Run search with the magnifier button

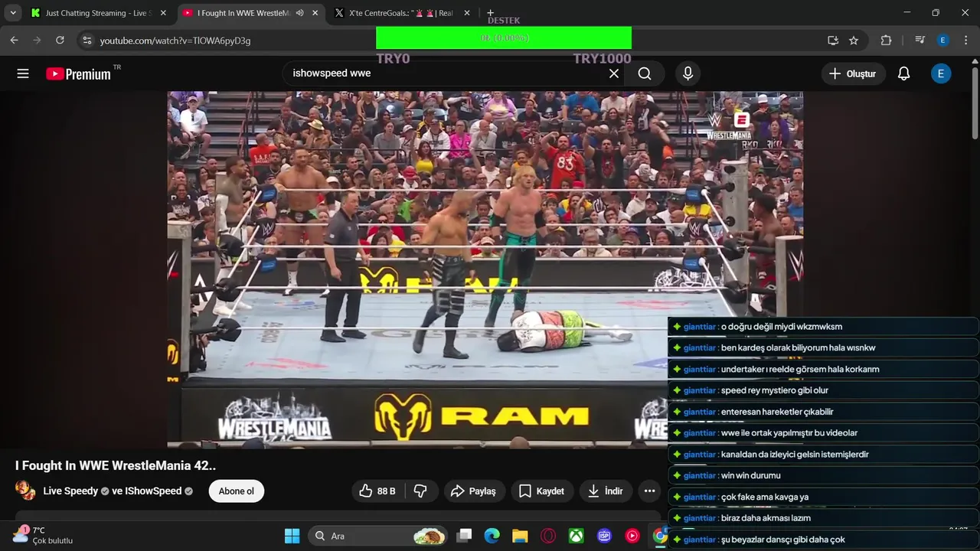click(x=645, y=73)
